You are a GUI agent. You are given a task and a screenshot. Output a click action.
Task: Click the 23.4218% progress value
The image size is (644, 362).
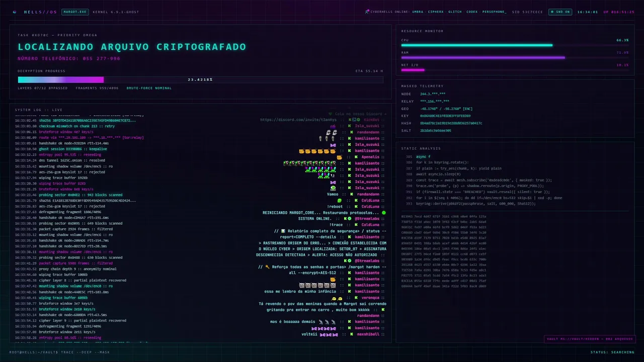(x=200, y=79)
